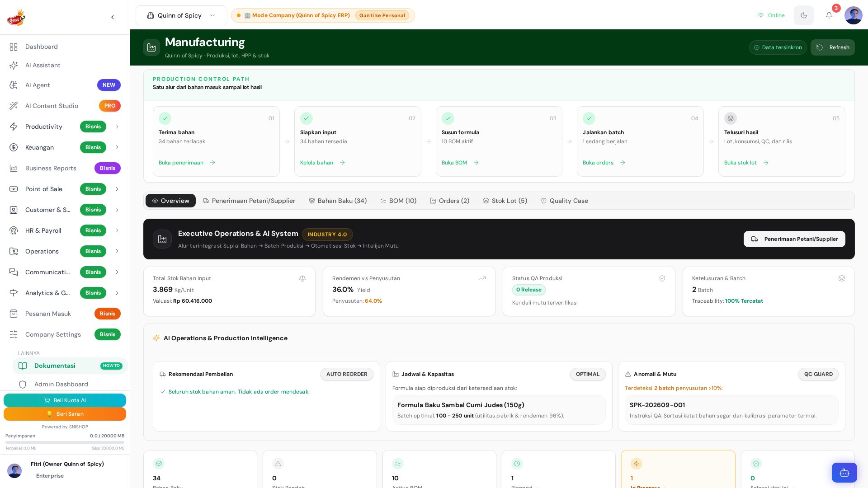Expand the HR & Payroll chevron
This screenshot has width=868, height=488.
(x=117, y=230)
